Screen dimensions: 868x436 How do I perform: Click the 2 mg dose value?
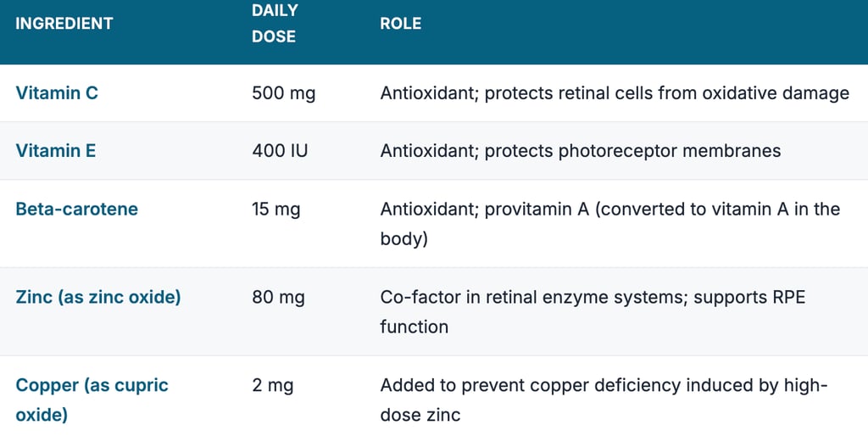click(272, 386)
